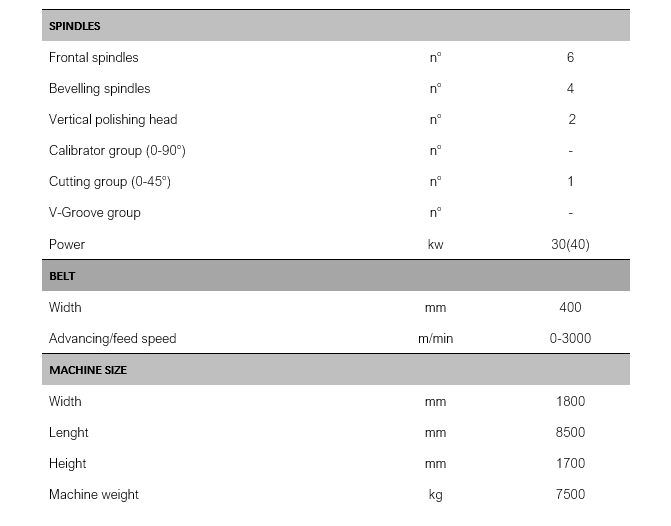Click the Advancing/feed speed label

[112, 338]
